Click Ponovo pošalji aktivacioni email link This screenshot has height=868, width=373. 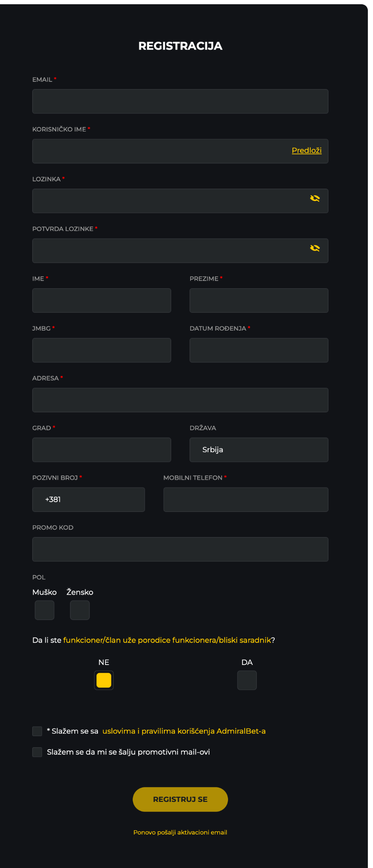[180, 832]
